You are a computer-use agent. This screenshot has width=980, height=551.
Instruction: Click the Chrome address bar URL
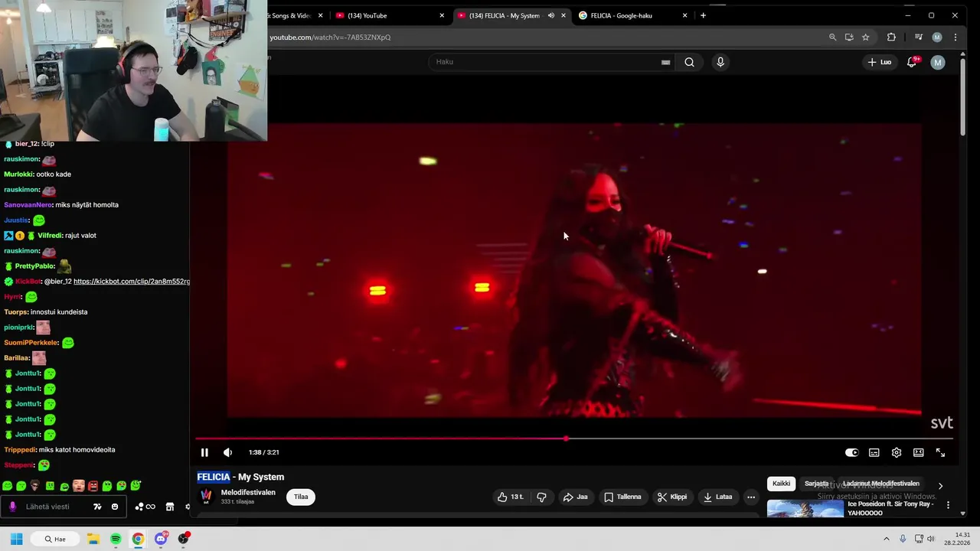coord(330,37)
